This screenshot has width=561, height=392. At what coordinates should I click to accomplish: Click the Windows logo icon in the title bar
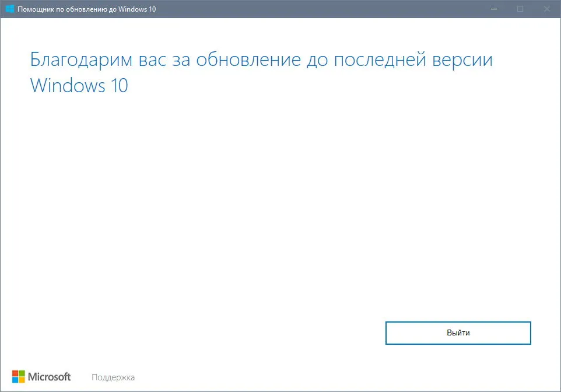click(10, 9)
